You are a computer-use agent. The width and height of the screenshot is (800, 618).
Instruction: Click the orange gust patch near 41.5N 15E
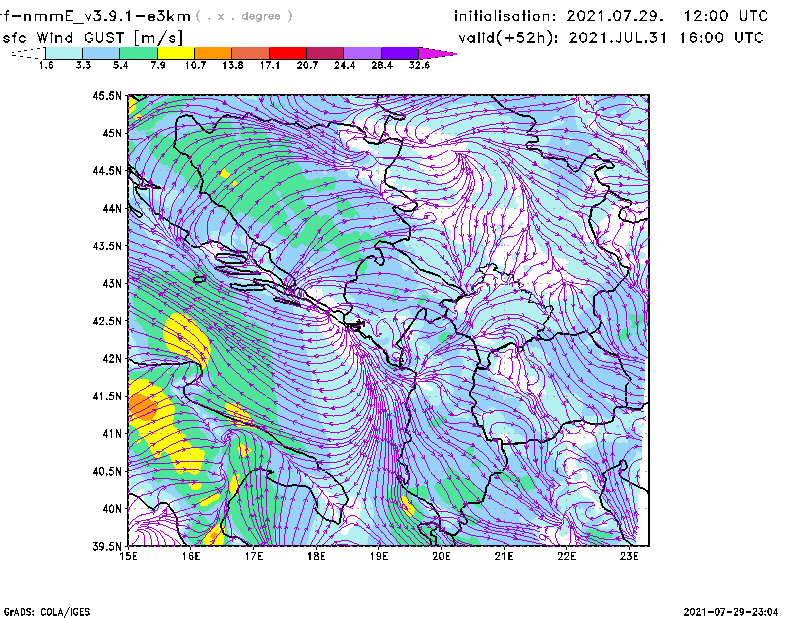141,406
